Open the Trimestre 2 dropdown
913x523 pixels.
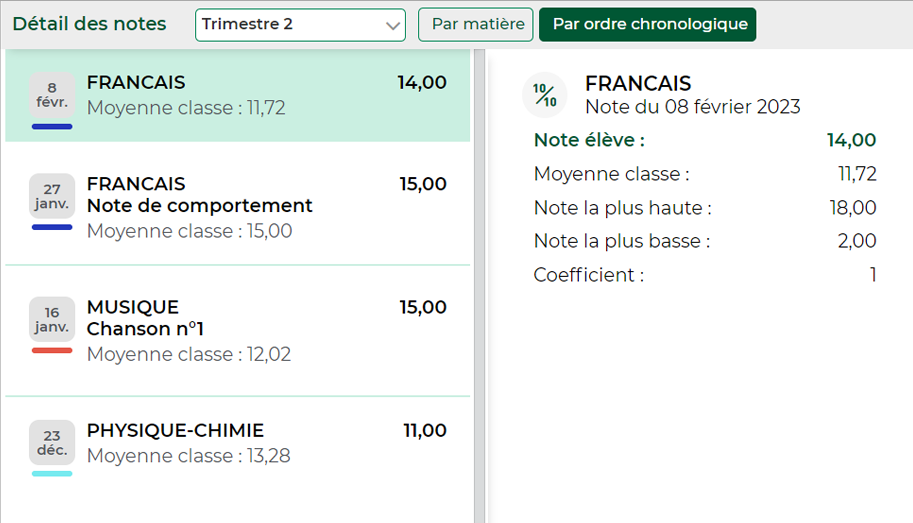tap(300, 24)
